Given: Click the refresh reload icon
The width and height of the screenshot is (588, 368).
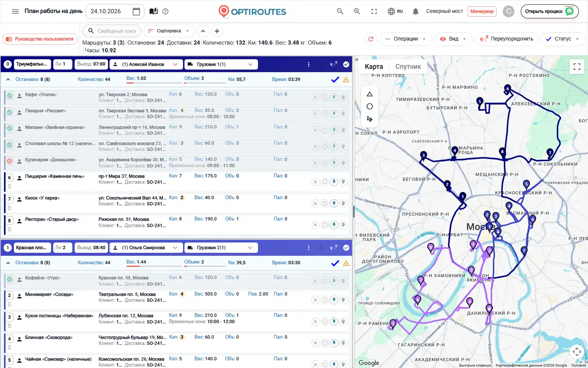Looking at the screenshot, I should 371,39.
